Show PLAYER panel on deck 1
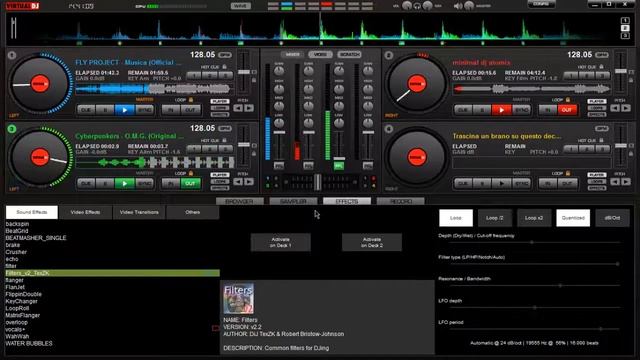640x360 pixels. (x=220, y=101)
